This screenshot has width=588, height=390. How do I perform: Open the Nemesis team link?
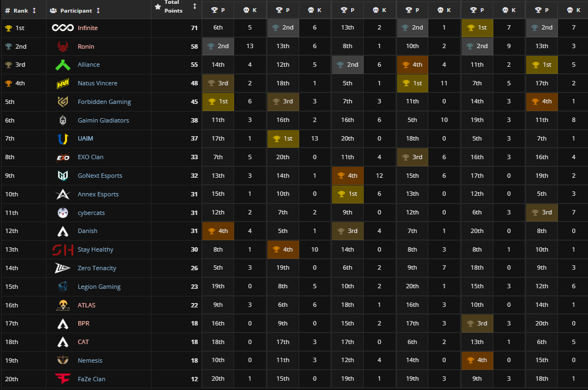coord(90,360)
